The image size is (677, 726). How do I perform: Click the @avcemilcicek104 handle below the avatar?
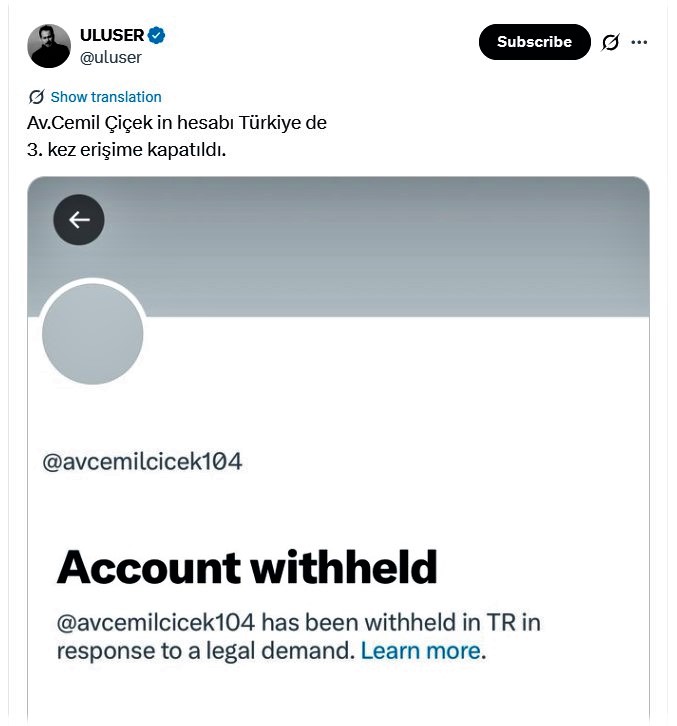[x=142, y=462]
